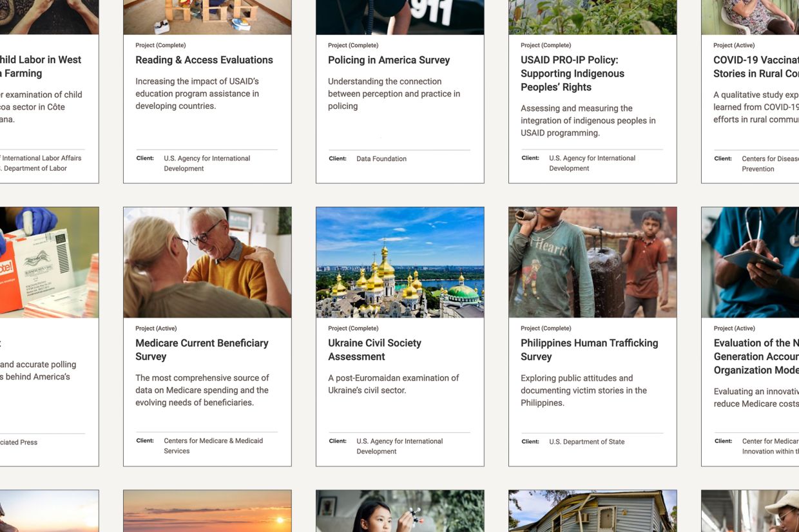Click 'Client:' label on Ukraine assessment card

point(338,441)
